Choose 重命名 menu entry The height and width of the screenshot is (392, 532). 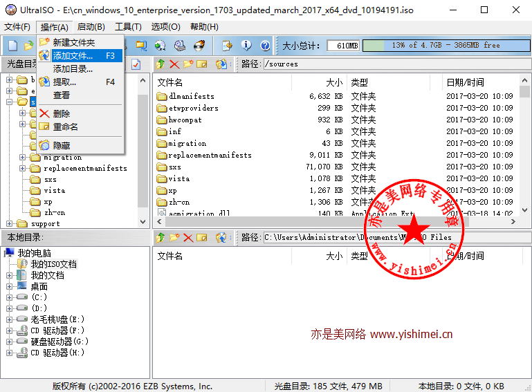(80, 127)
